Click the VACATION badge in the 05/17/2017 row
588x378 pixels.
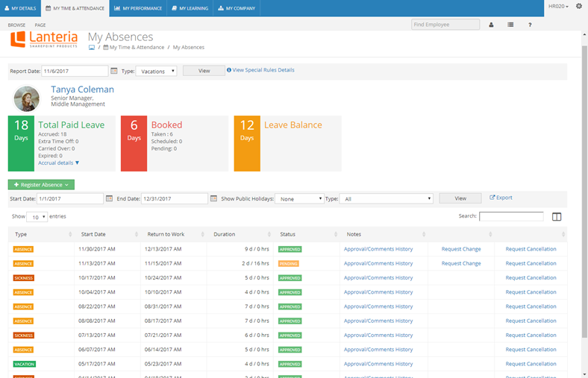point(25,364)
